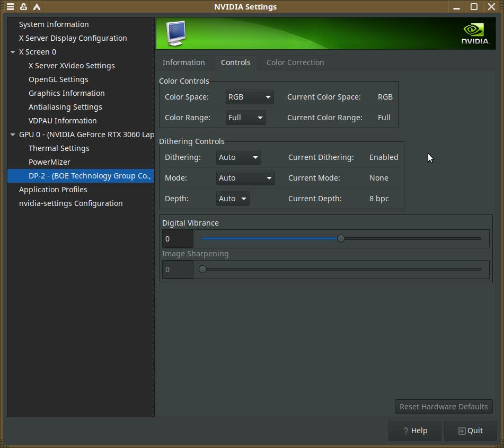
Task: Click the Quit button
Action: tap(470, 431)
